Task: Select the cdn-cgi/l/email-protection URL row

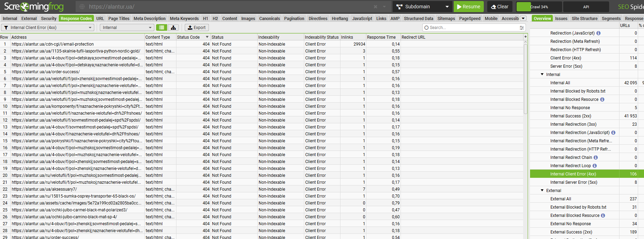Action: coord(262,44)
